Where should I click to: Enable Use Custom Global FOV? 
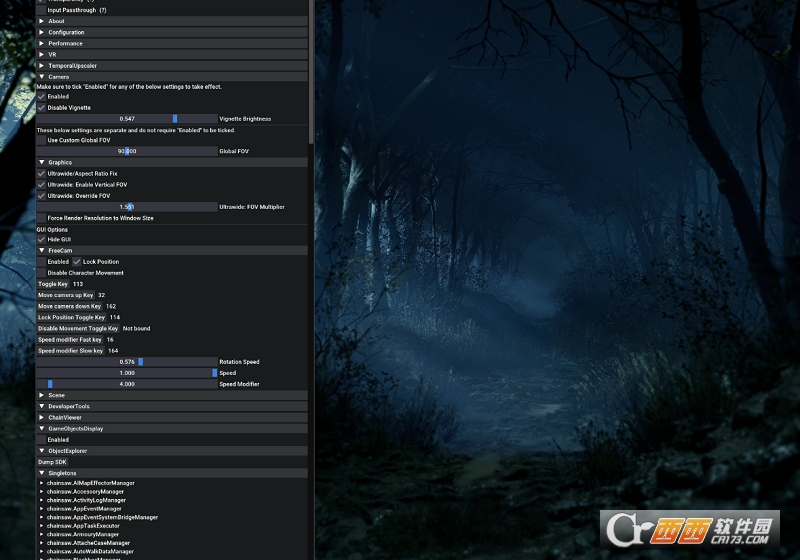coord(41,140)
